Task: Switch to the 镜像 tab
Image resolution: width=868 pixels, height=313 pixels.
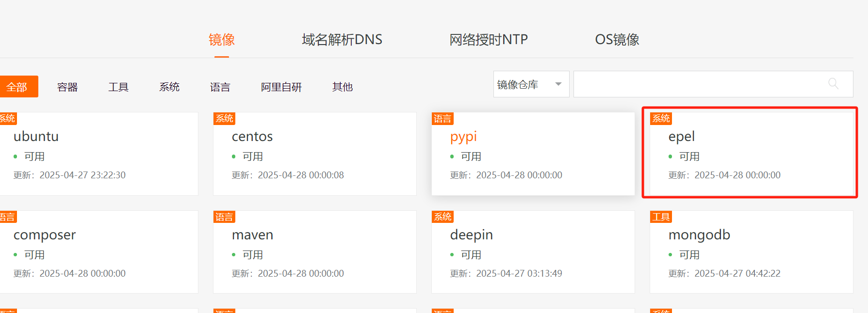Action: tap(222, 40)
